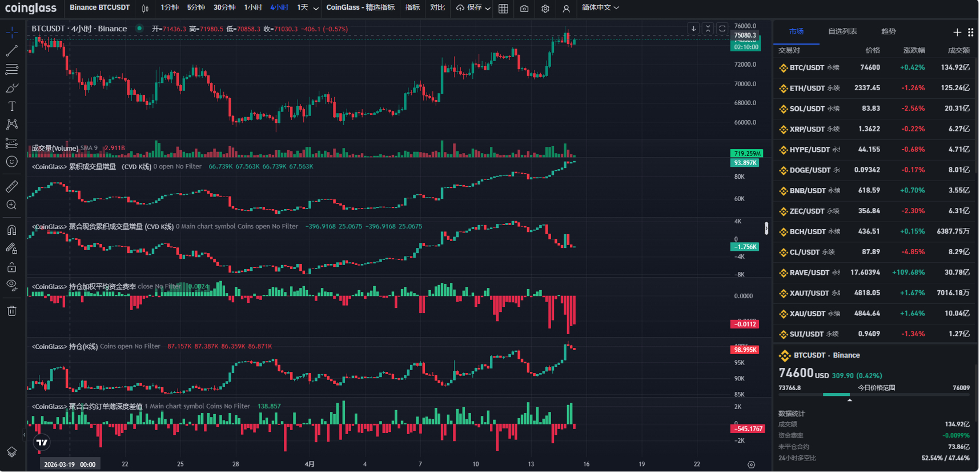The height and width of the screenshot is (473, 980).
Task: Switch to 5分钟 timeframe
Action: (196, 7)
